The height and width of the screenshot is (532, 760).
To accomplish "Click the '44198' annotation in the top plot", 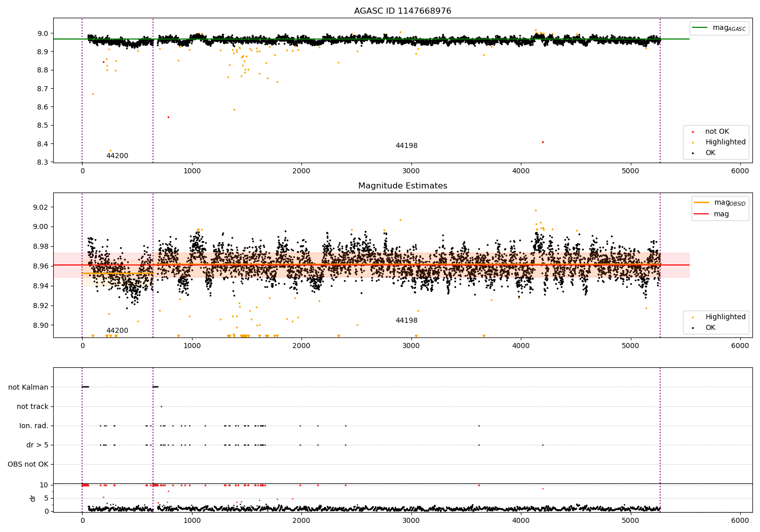I will tap(406, 146).
